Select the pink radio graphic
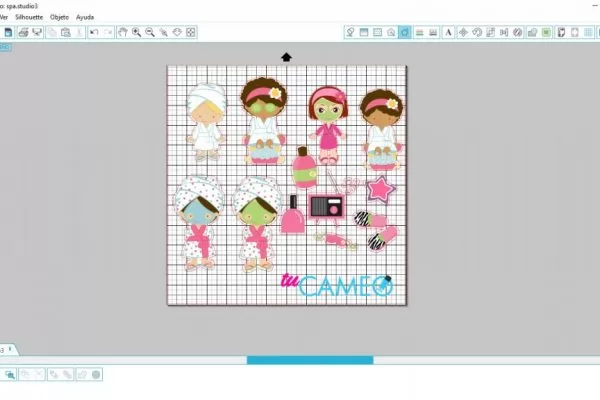The height and width of the screenshot is (400, 600). point(327,206)
